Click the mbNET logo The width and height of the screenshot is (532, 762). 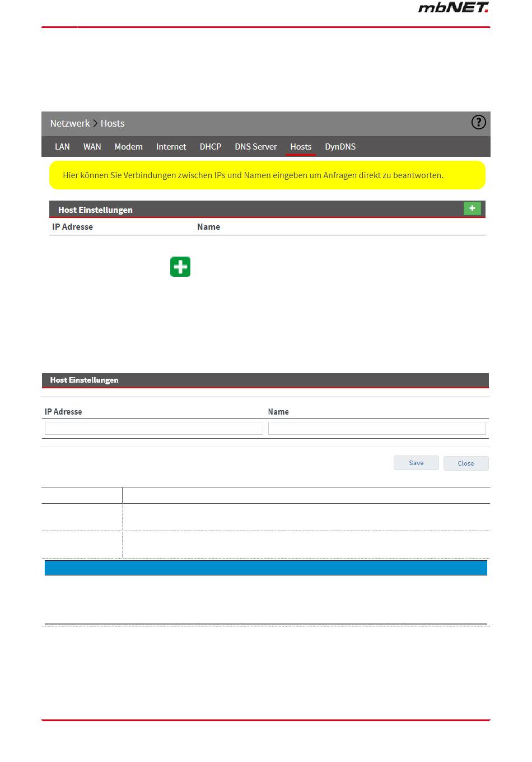[453, 8]
